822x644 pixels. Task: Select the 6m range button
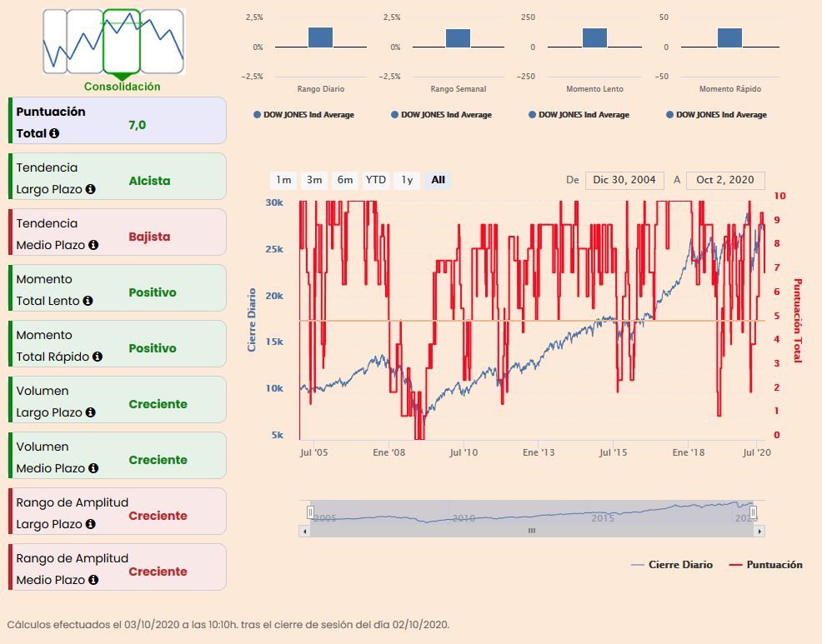click(345, 180)
